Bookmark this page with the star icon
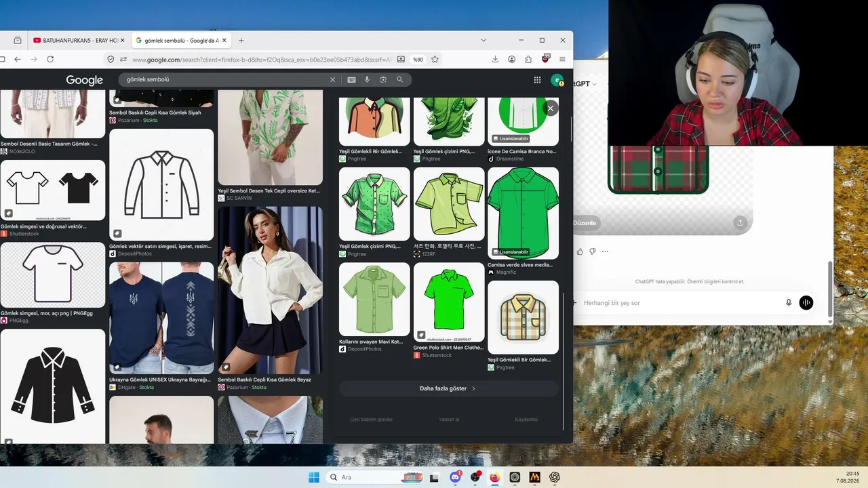Image resolution: width=868 pixels, height=488 pixels. tap(435, 60)
